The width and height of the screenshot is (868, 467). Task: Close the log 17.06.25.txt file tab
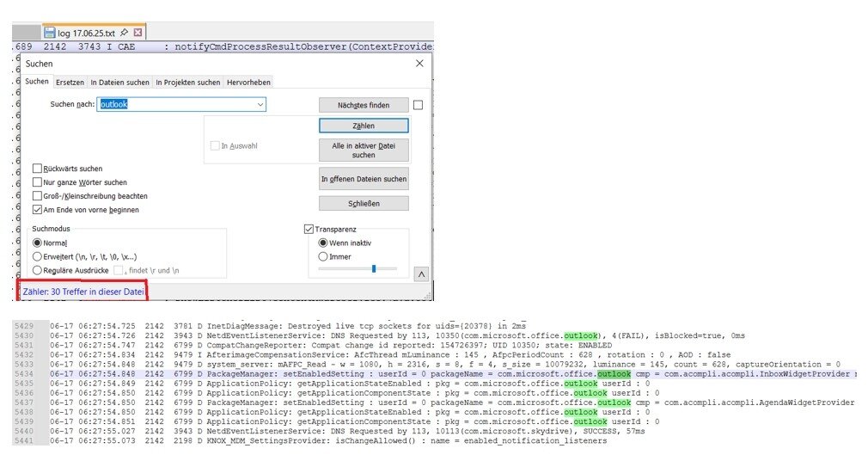138,32
